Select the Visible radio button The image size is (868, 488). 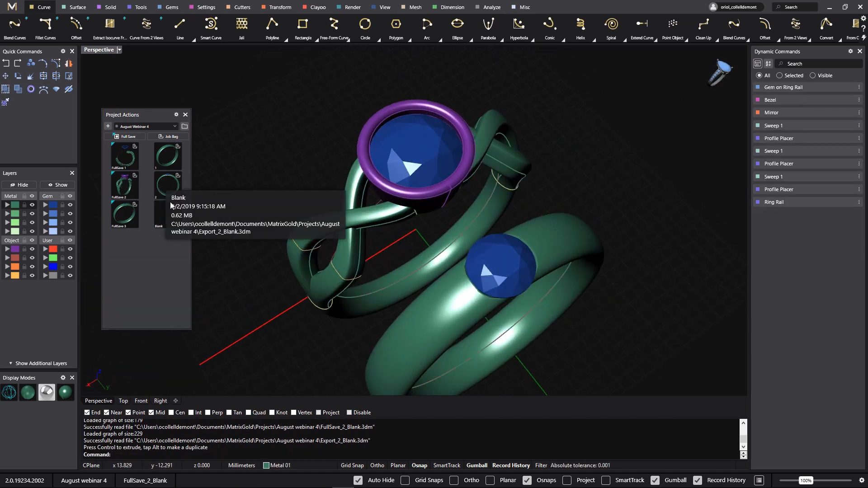[812, 75]
